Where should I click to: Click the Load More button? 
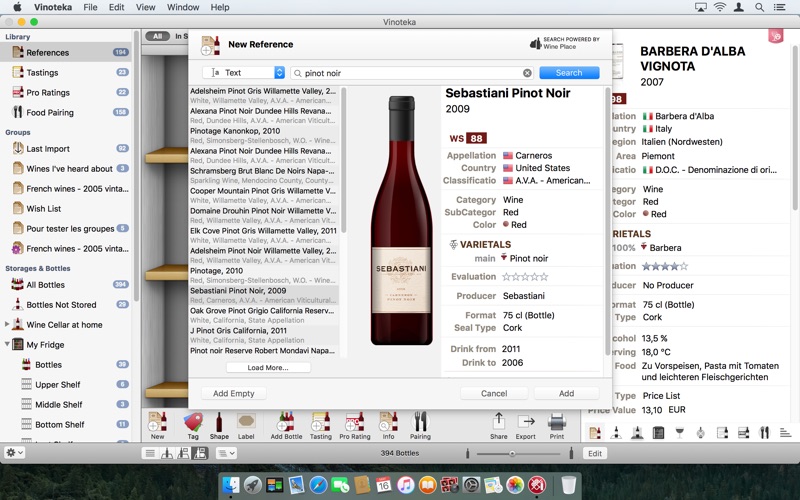[267, 368]
